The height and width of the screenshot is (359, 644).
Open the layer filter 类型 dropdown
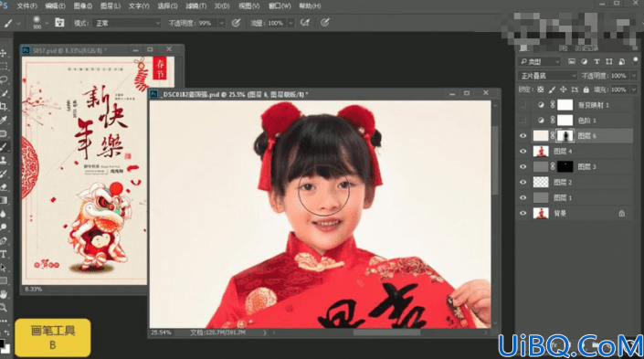click(x=539, y=61)
